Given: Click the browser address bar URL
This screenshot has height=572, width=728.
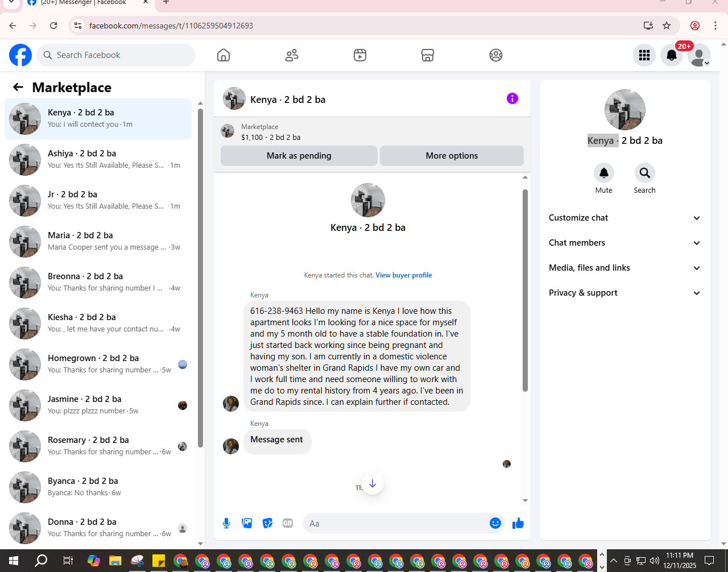Looking at the screenshot, I should [x=171, y=26].
